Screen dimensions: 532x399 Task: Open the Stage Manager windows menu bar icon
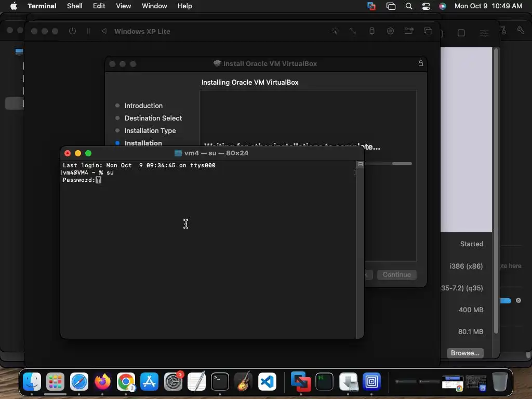391,6
